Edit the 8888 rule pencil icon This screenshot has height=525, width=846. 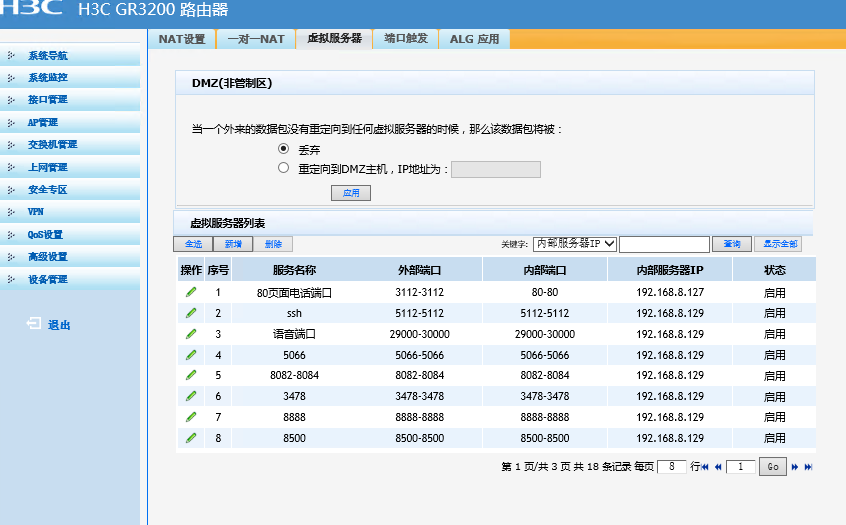coord(191,417)
